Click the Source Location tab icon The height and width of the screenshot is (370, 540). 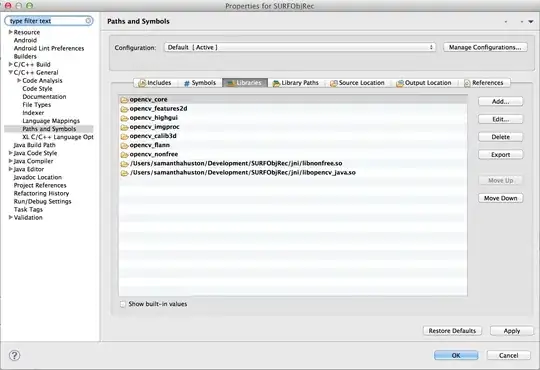(x=333, y=83)
